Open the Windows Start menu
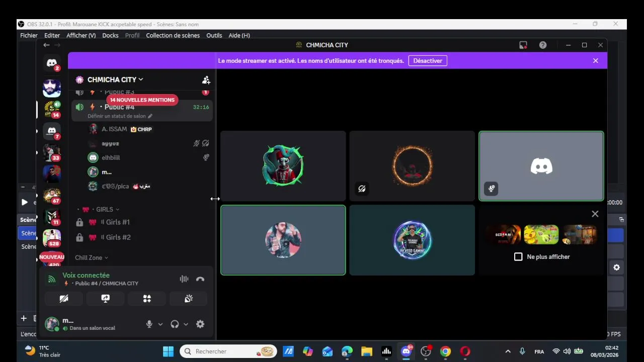644x362 pixels. coord(168,351)
